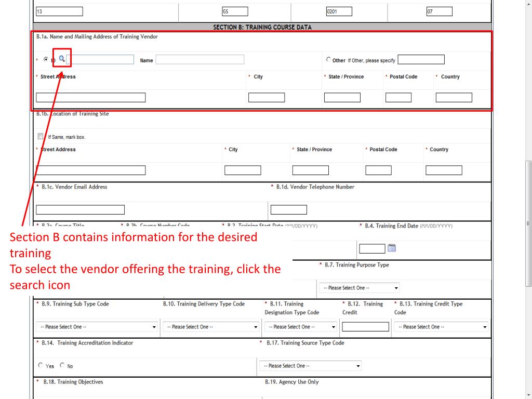Image resolution: width=532 pixels, height=399 pixels.
Task: Click the Vendor Email Address field
Action: coord(80,210)
